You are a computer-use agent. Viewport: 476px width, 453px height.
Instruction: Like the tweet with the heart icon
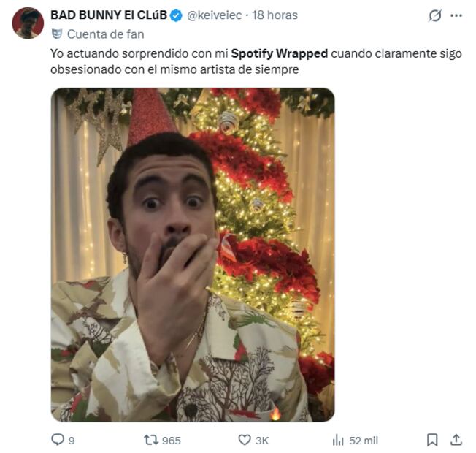245,440
